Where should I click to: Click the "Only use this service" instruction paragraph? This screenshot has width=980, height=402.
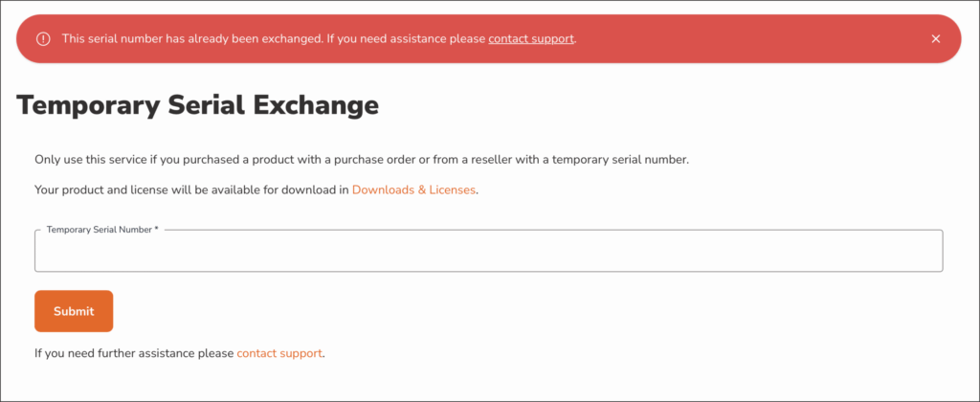(287, 159)
